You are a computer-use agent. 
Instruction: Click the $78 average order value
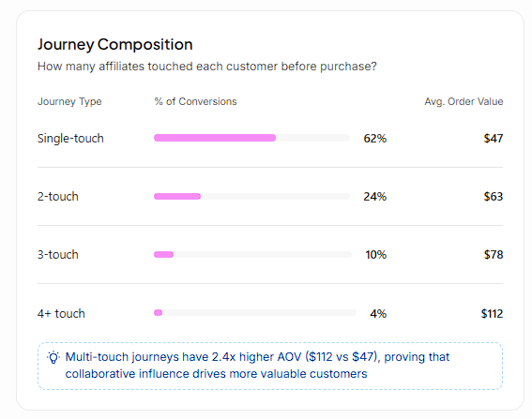[x=494, y=255]
